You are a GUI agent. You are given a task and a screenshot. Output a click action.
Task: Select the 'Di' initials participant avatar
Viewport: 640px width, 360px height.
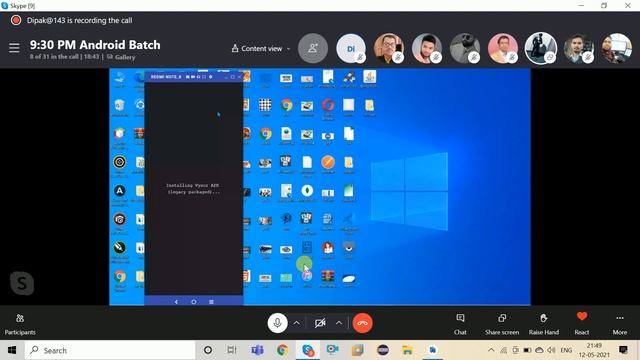coord(351,48)
